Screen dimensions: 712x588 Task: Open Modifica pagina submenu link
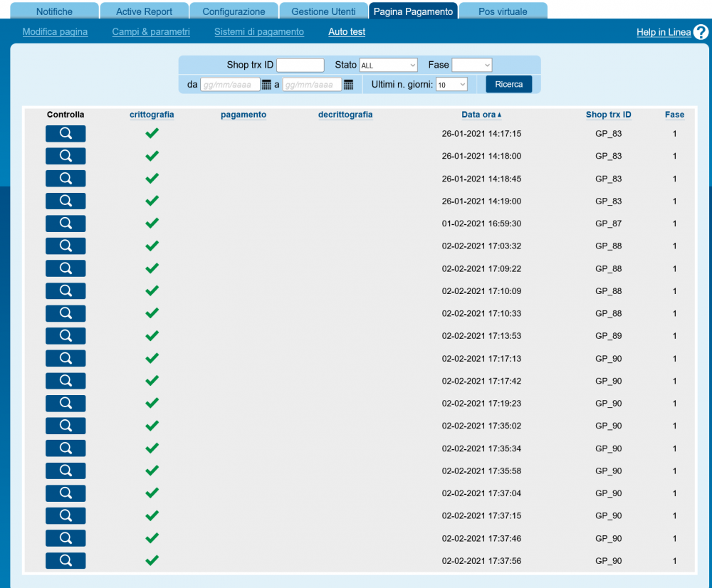[x=55, y=32]
